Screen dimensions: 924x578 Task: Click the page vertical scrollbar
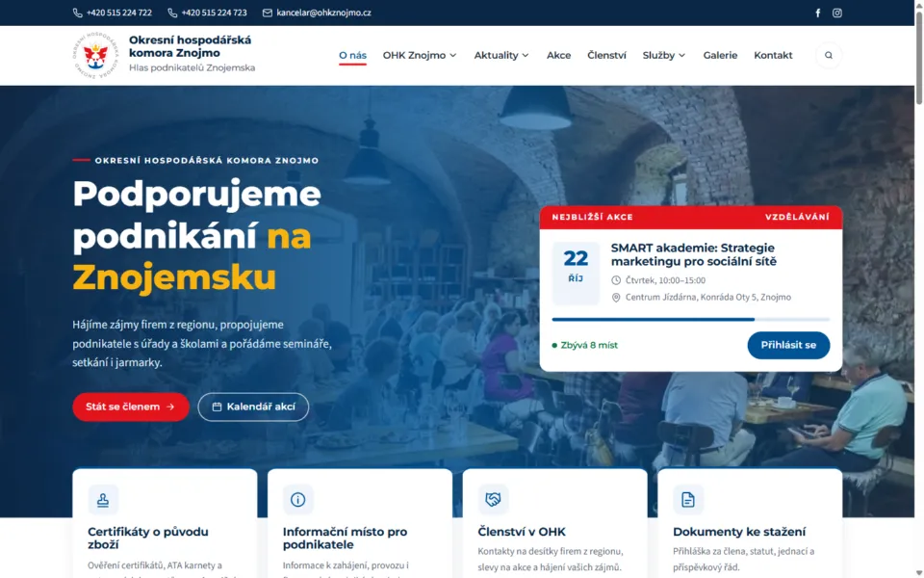click(x=918, y=59)
